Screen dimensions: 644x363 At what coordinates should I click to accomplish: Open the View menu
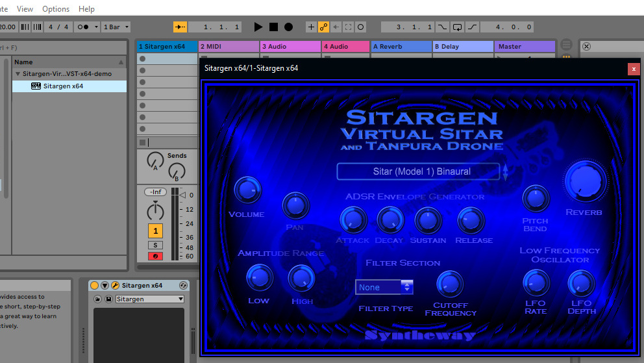click(25, 8)
